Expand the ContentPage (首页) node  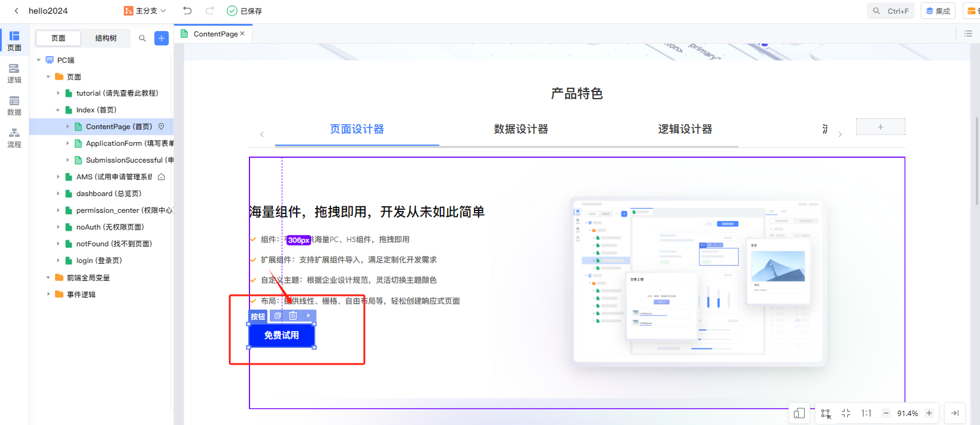click(x=68, y=127)
